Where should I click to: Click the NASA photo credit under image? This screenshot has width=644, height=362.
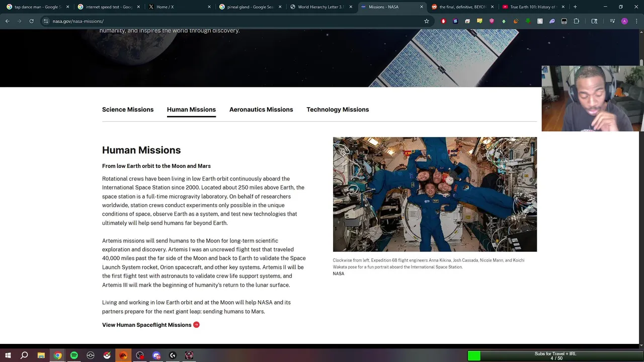pos(339,274)
